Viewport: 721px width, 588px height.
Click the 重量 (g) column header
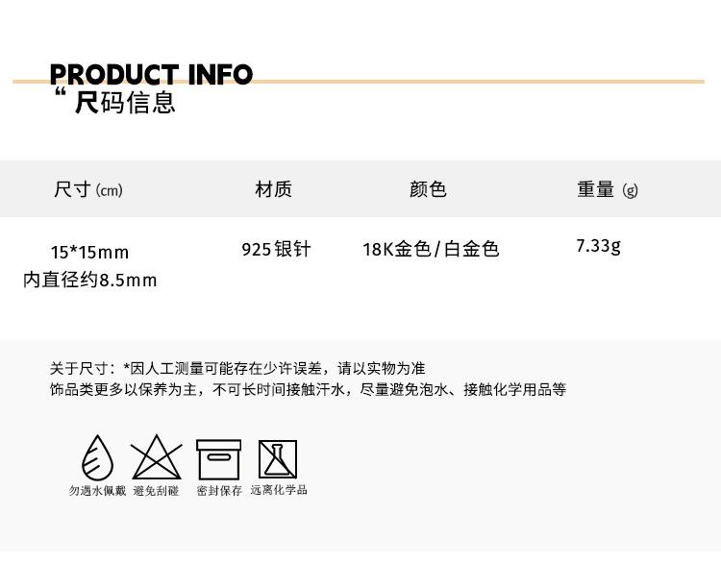608,189
